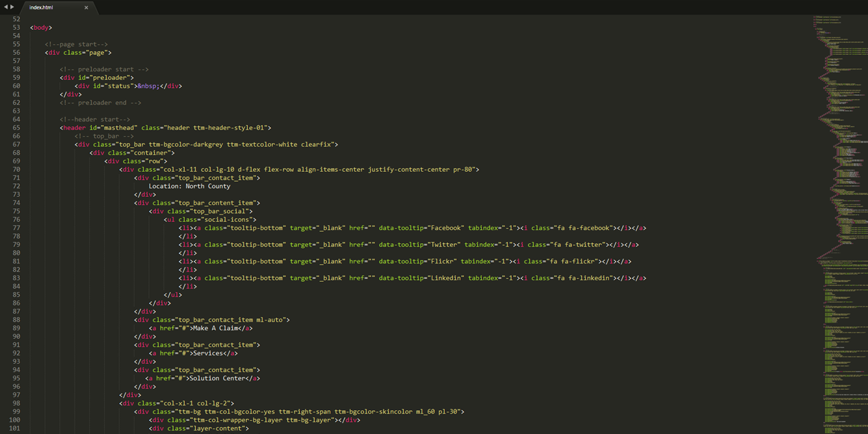Click line number 70 in the gutter
This screenshot has height=434, width=868.
16,170
